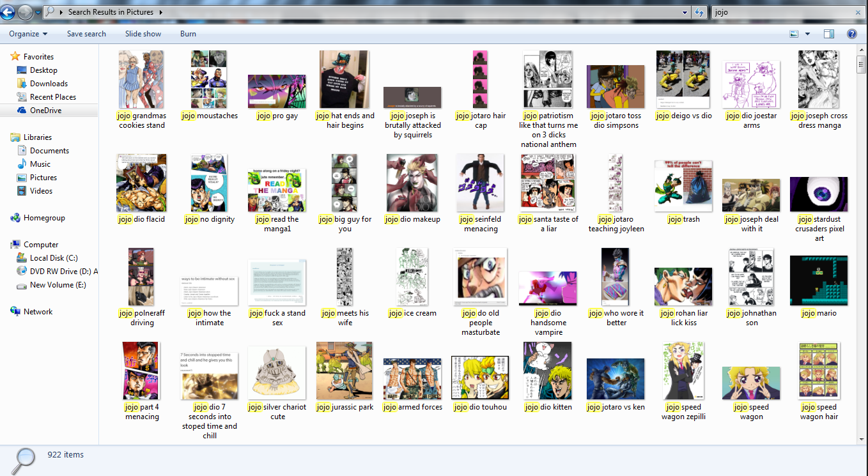The image size is (868, 476).
Task: Click the Back navigation arrow button
Action: [8, 12]
